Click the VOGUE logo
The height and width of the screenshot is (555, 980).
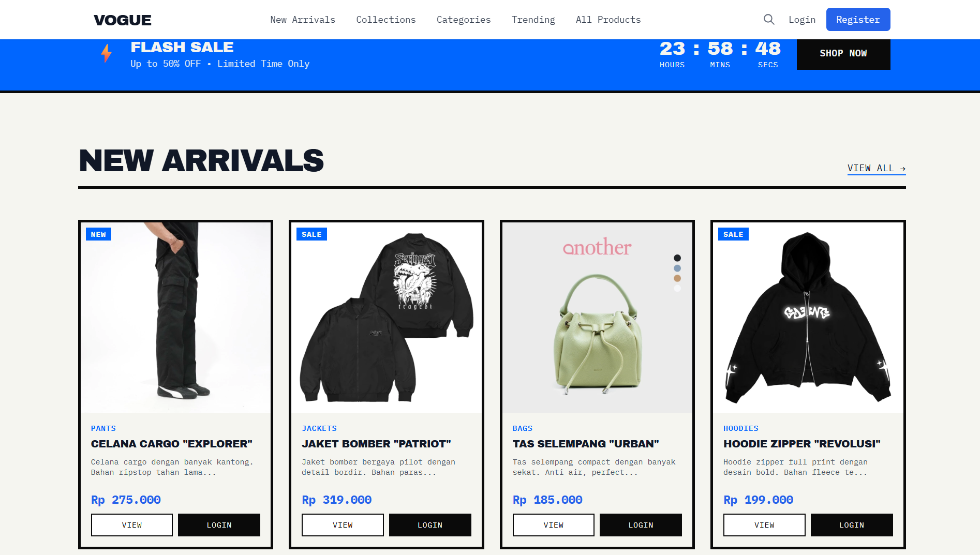(123, 20)
